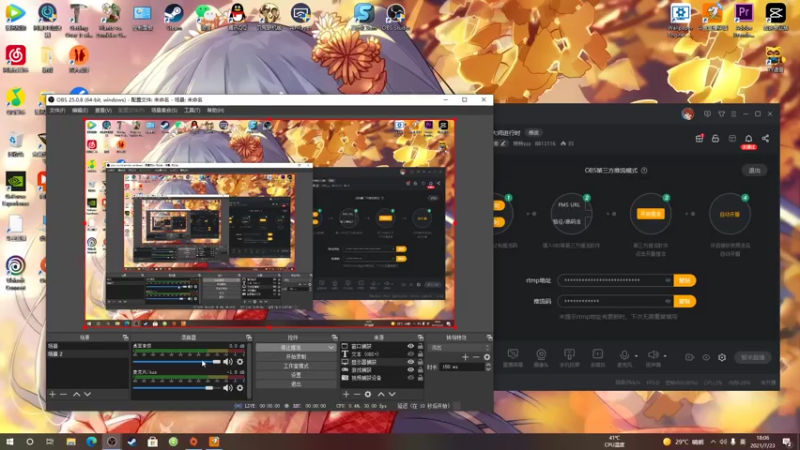The height and width of the screenshot is (450, 800).
Task: Adjust 麦克风/Aux volume slider
Action: (177, 388)
